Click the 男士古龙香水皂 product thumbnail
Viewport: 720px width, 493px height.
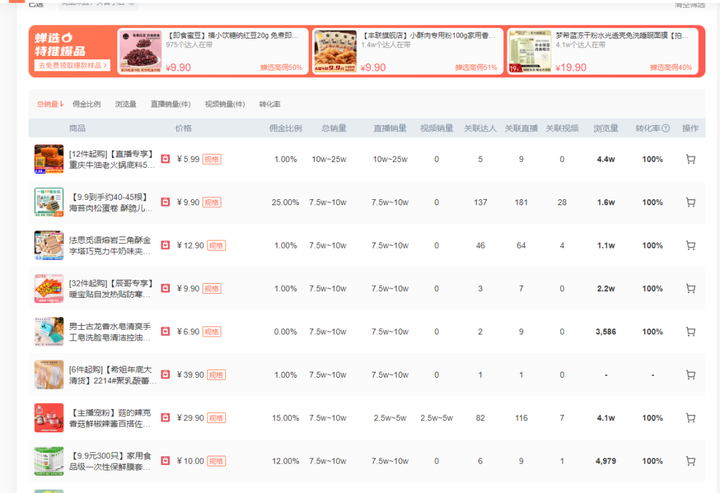[49, 331]
